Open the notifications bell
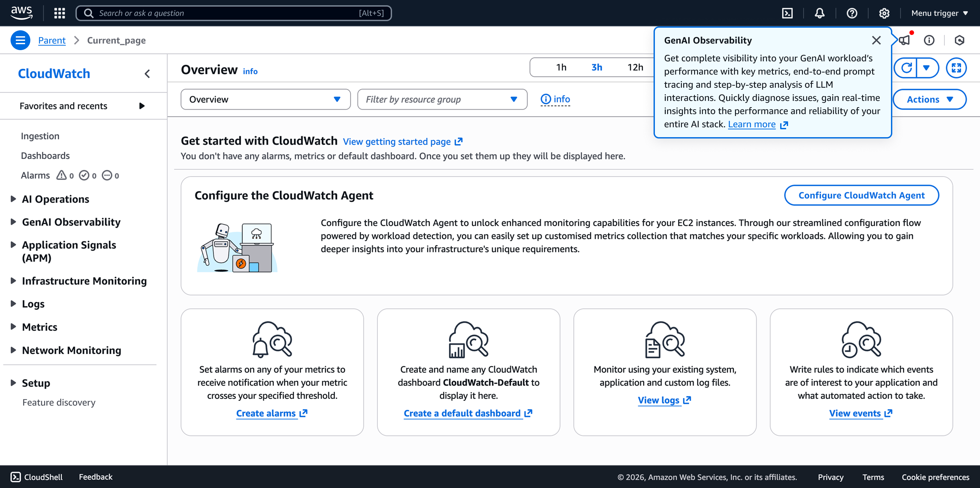Image resolution: width=980 pixels, height=488 pixels. coord(819,13)
